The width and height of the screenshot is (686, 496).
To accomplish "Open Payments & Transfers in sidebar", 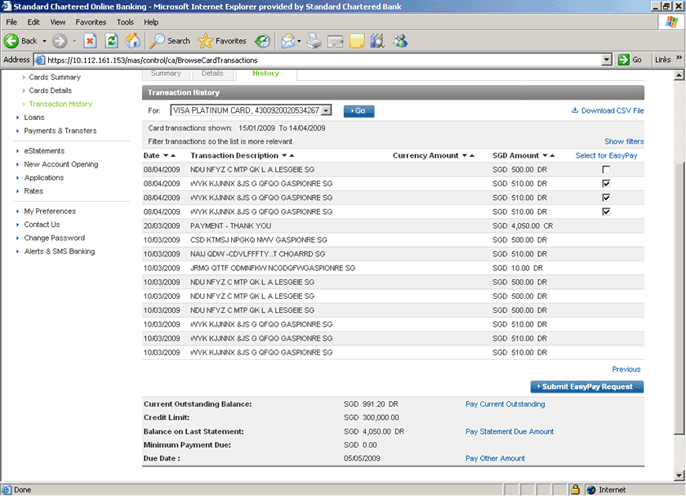I will [x=60, y=131].
